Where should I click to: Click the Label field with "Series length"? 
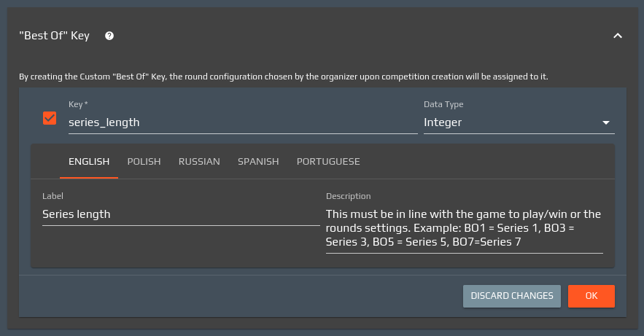click(180, 214)
